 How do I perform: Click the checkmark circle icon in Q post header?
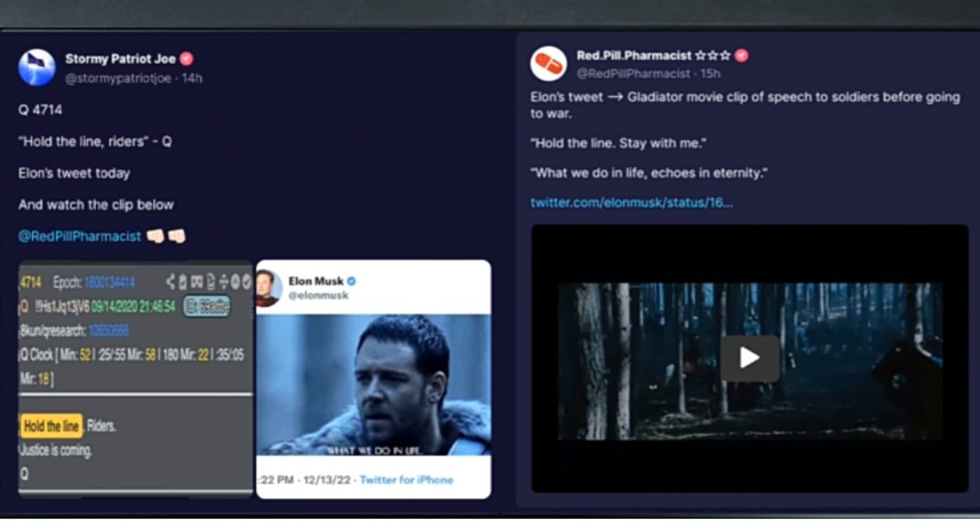click(x=246, y=282)
